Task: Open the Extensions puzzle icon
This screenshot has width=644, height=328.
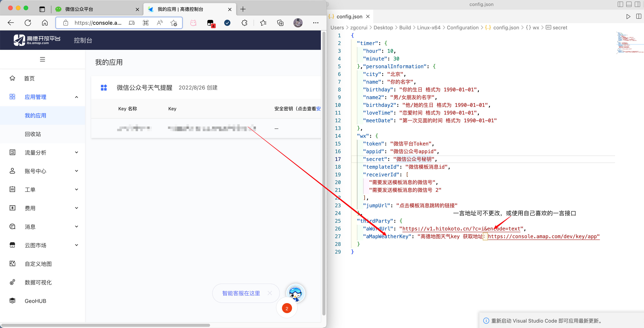Action: tap(244, 23)
